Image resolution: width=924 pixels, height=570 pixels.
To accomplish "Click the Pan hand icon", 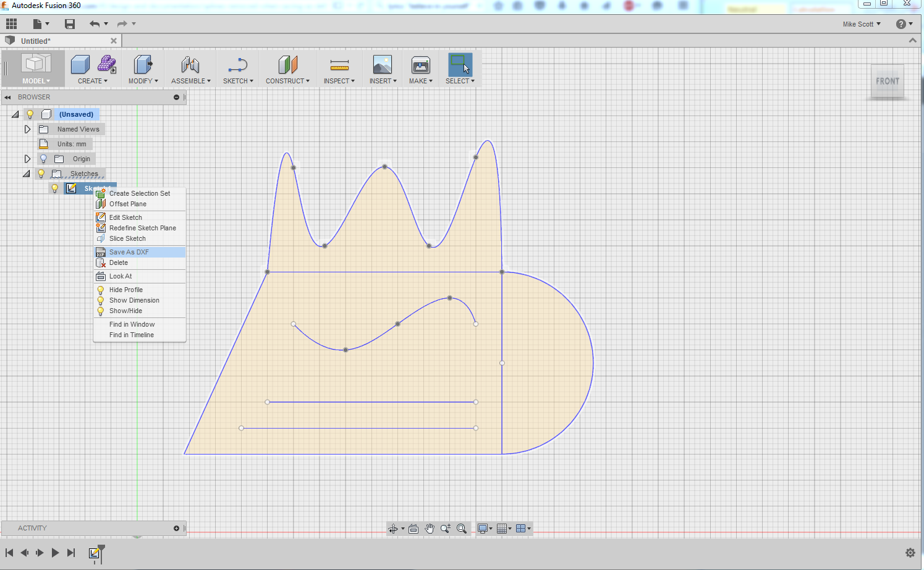I will click(x=430, y=529).
